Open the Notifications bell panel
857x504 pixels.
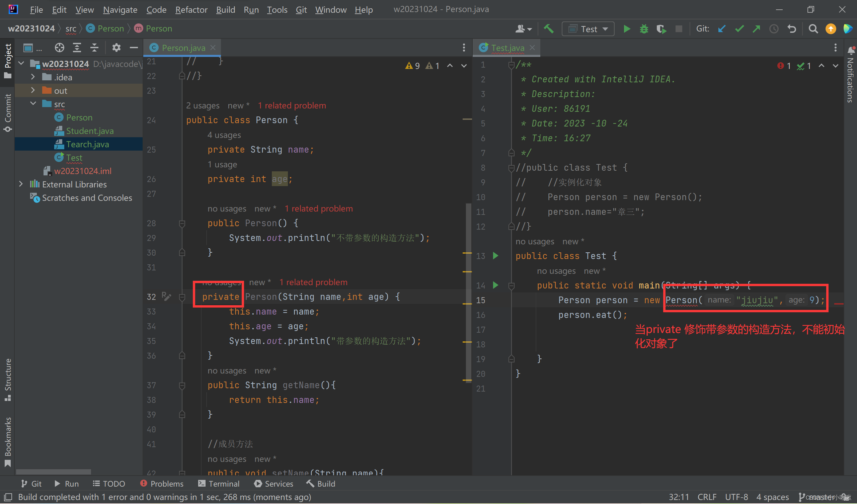(851, 51)
